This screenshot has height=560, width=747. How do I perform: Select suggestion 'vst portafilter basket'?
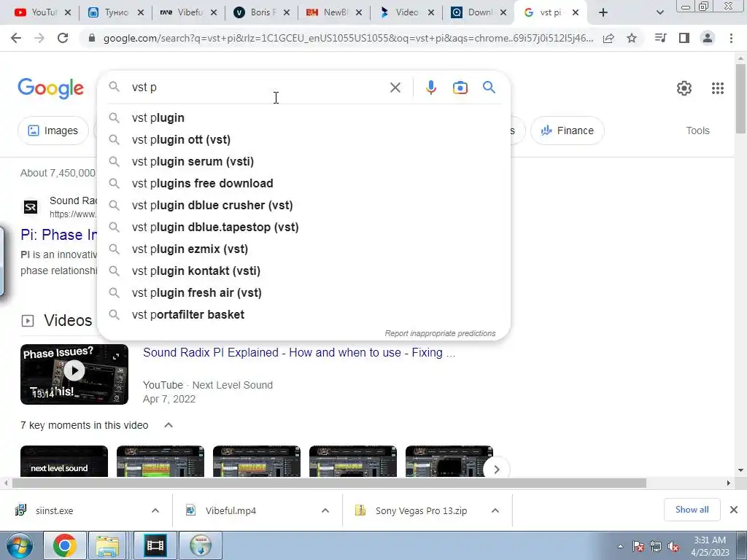click(303, 315)
